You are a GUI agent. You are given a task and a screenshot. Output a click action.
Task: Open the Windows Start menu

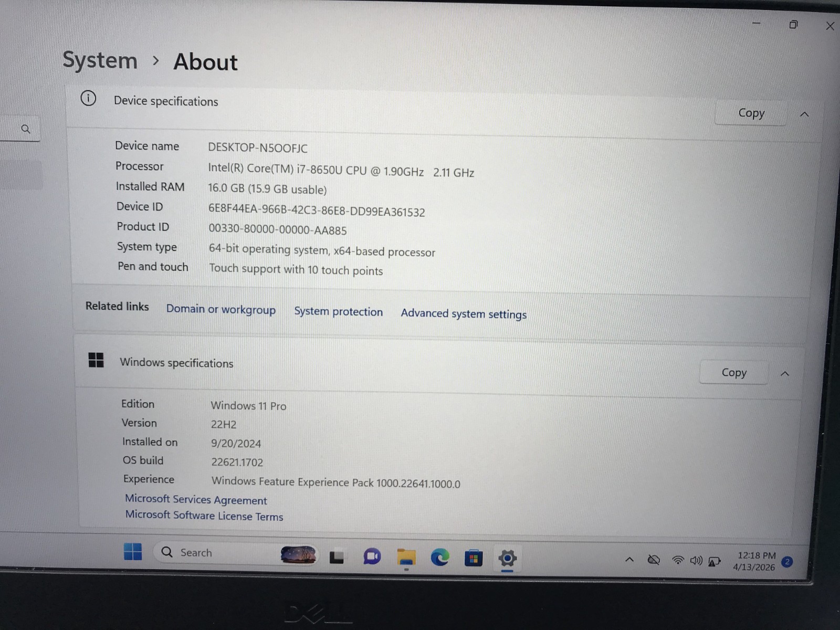click(x=133, y=551)
